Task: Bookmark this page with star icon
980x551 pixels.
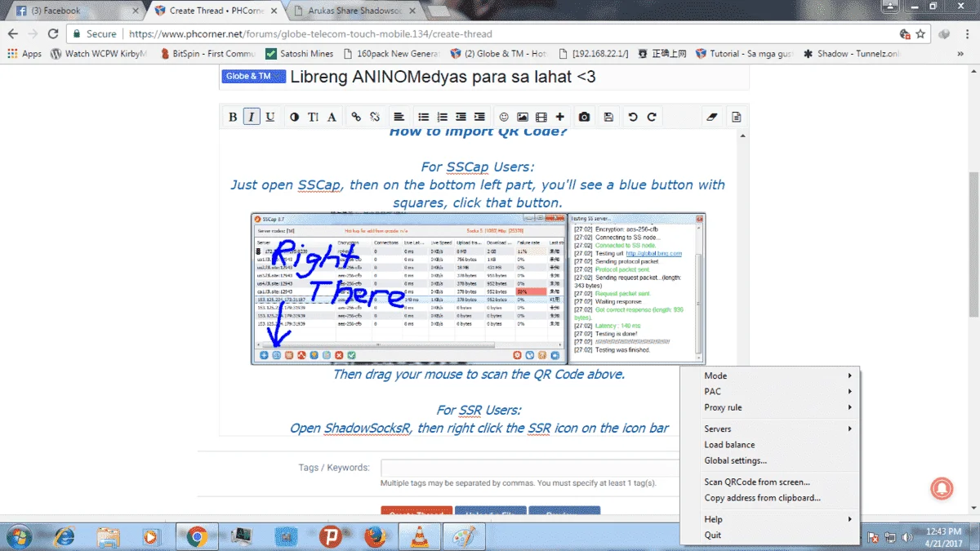Action: (x=920, y=34)
